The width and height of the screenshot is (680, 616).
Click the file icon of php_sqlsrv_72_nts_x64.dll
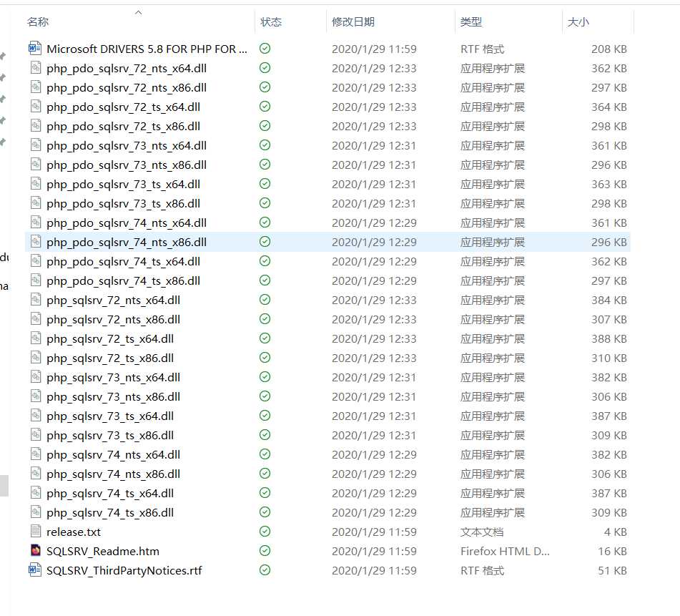point(36,300)
